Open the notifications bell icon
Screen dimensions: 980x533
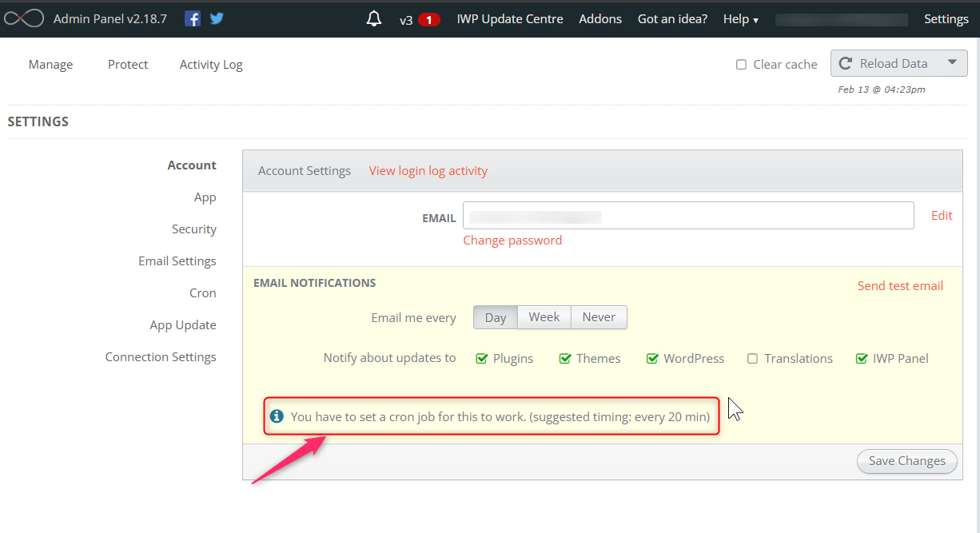[374, 18]
